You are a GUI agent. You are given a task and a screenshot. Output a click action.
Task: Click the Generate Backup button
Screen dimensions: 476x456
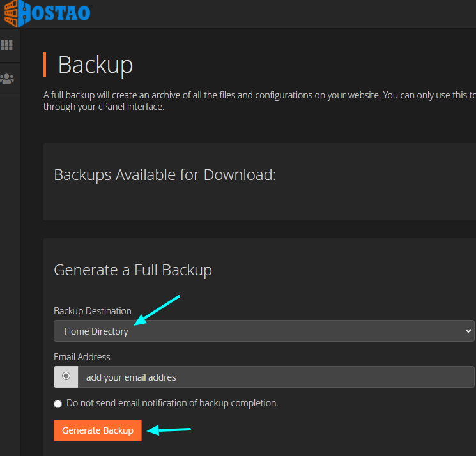97,430
